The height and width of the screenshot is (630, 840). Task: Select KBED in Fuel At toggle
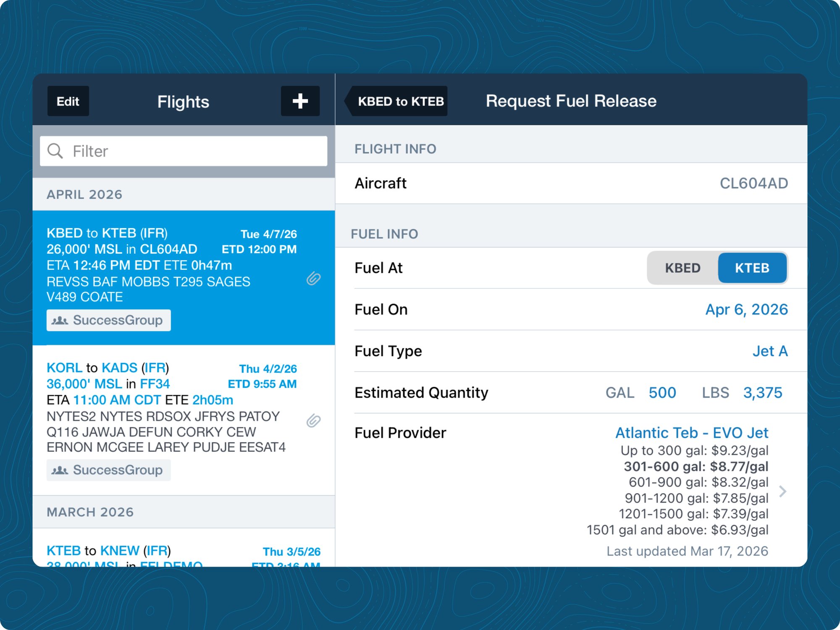pyautogui.click(x=682, y=268)
